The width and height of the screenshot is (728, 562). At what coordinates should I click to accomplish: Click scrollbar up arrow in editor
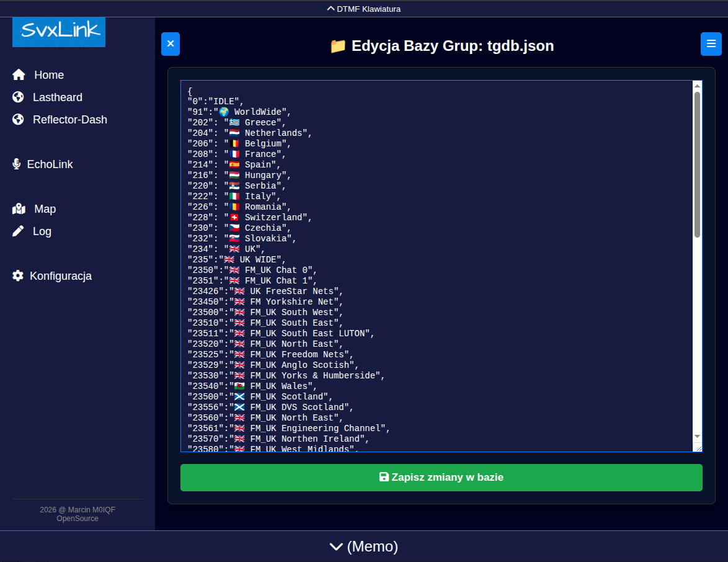[697, 86]
